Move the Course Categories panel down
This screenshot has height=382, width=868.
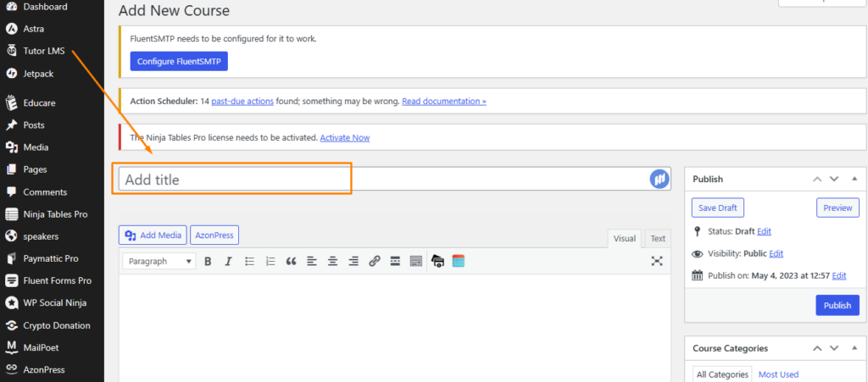pyautogui.click(x=834, y=349)
